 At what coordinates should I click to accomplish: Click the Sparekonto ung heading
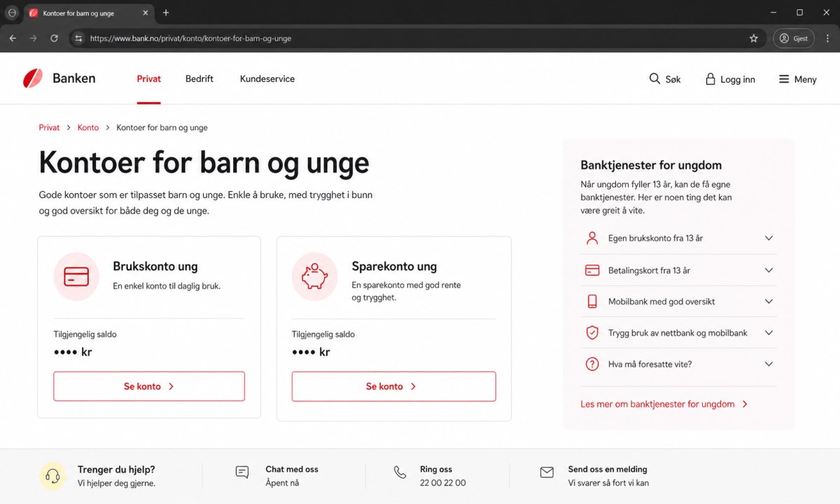[394, 267]
